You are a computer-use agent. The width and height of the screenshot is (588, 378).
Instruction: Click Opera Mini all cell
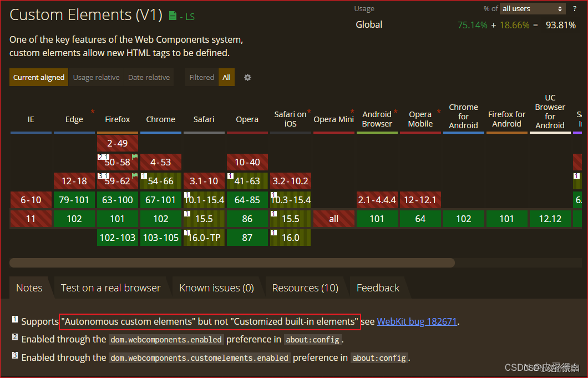click(334, 219)
